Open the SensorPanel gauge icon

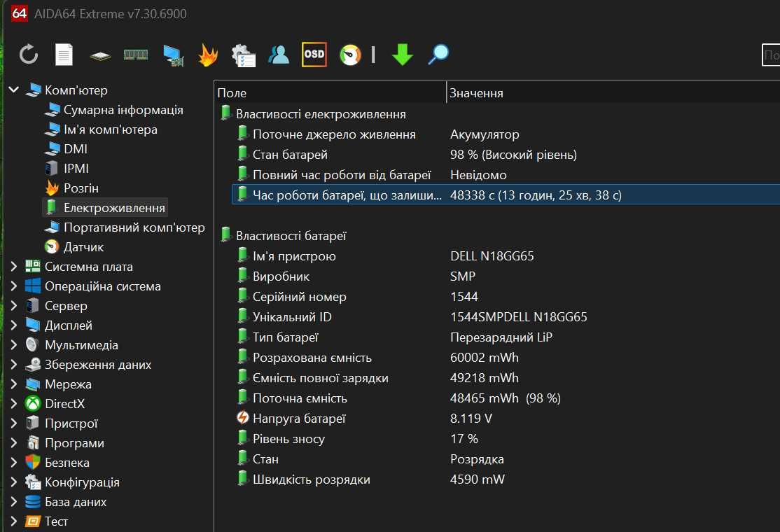coord(350,55)
